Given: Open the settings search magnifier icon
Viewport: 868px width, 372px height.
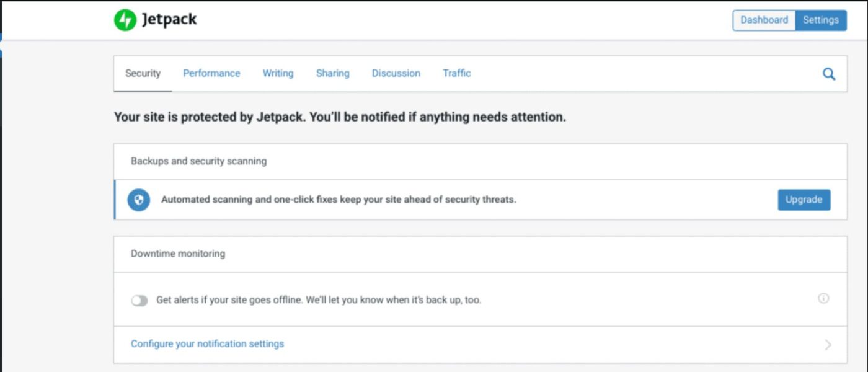Looking at the screenshot, I should pos(828,74).
